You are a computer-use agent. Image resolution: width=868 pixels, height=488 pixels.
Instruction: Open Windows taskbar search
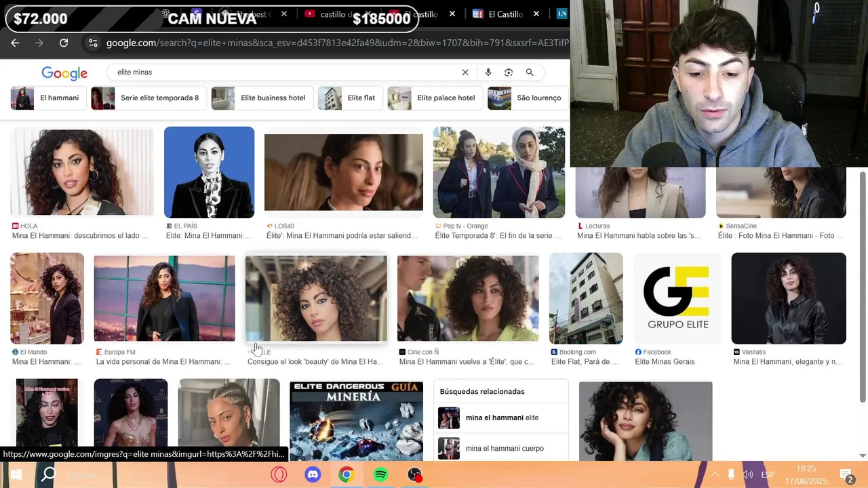[x=49, y=474]
